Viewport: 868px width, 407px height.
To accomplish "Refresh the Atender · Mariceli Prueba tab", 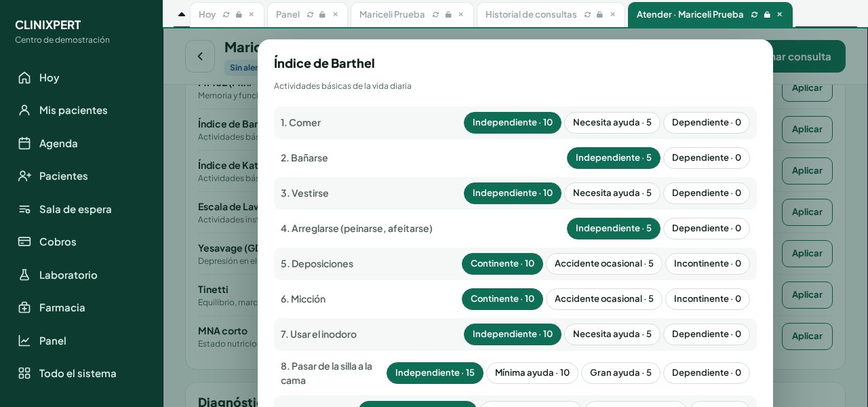I will pyautogui.click(x=754, y=14).
